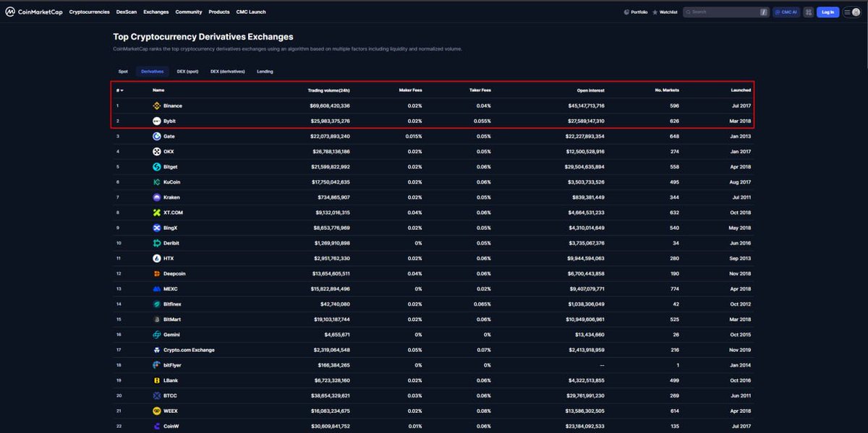
Task: Click the Binance exchange logo
Action: (157, 106)
